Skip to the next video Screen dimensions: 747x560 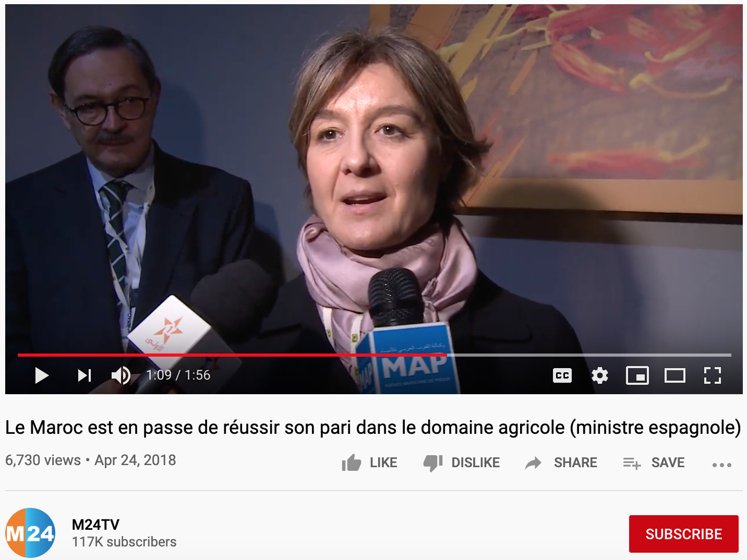coord(85,375)
